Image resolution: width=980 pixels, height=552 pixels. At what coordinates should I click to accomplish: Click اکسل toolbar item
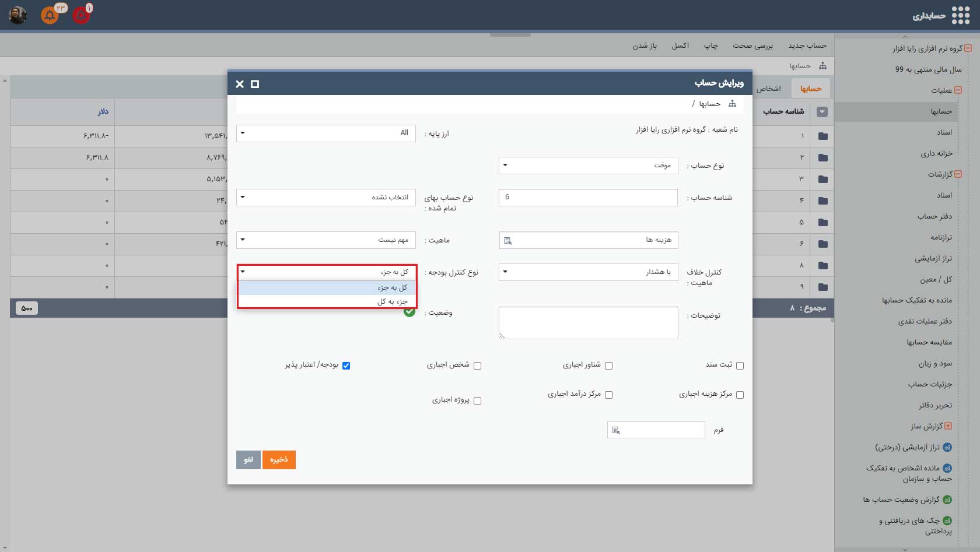pyautogui.click(x=680, y=45)
